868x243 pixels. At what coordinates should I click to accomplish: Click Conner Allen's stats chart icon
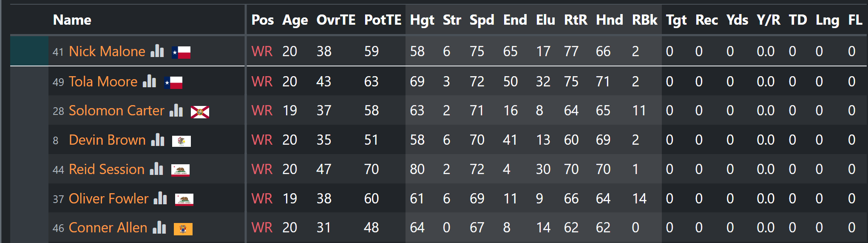159,227
